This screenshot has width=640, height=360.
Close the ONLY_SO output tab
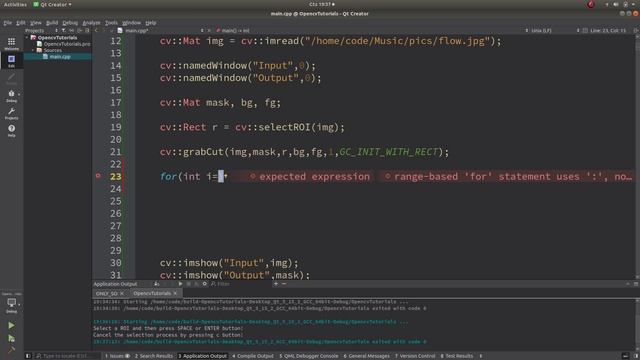coord(122,293)
